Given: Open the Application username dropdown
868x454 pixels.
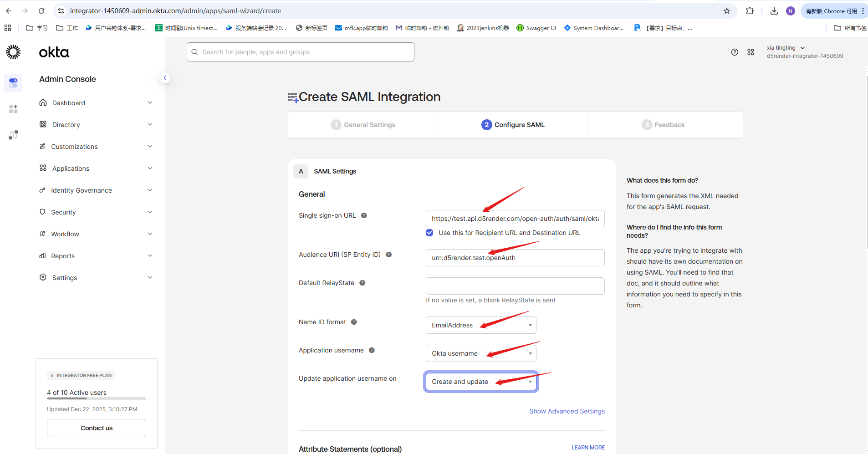Looking at the screenshot, I should click(x=481, y=353).
